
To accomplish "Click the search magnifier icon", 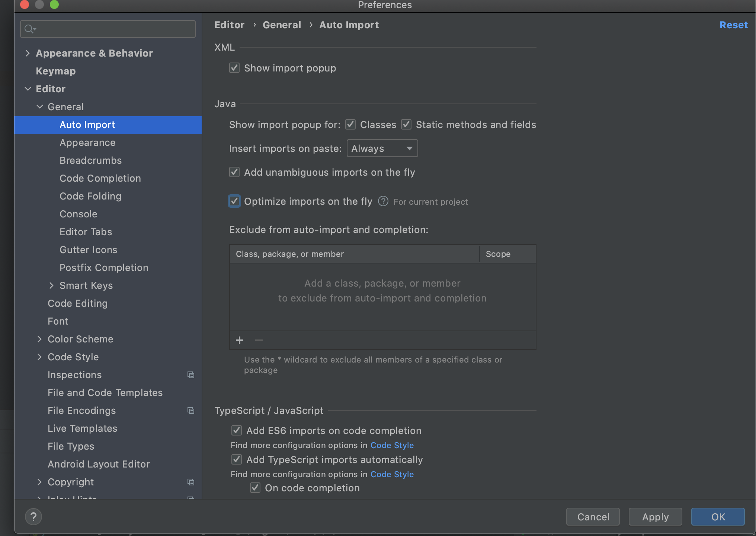I will pos(29,29).
